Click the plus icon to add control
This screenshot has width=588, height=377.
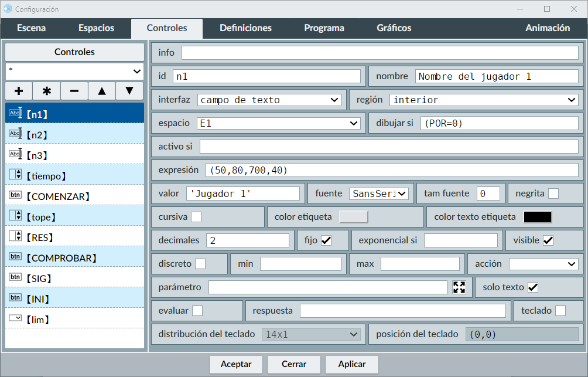(x=19, y=91)
